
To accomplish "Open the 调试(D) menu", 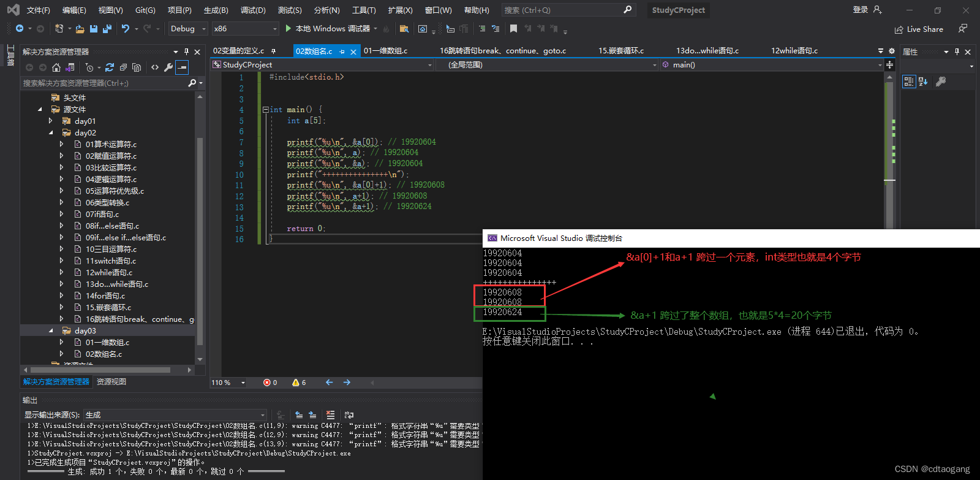I will 253,10.
